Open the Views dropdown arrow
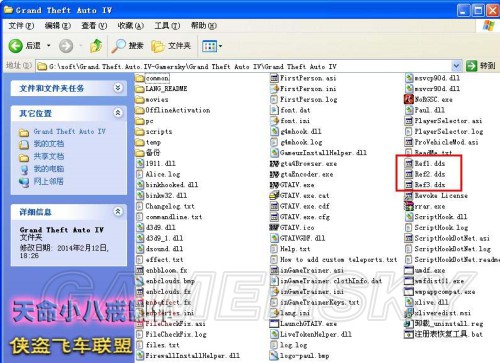500x363 pixels. point(220,46)
